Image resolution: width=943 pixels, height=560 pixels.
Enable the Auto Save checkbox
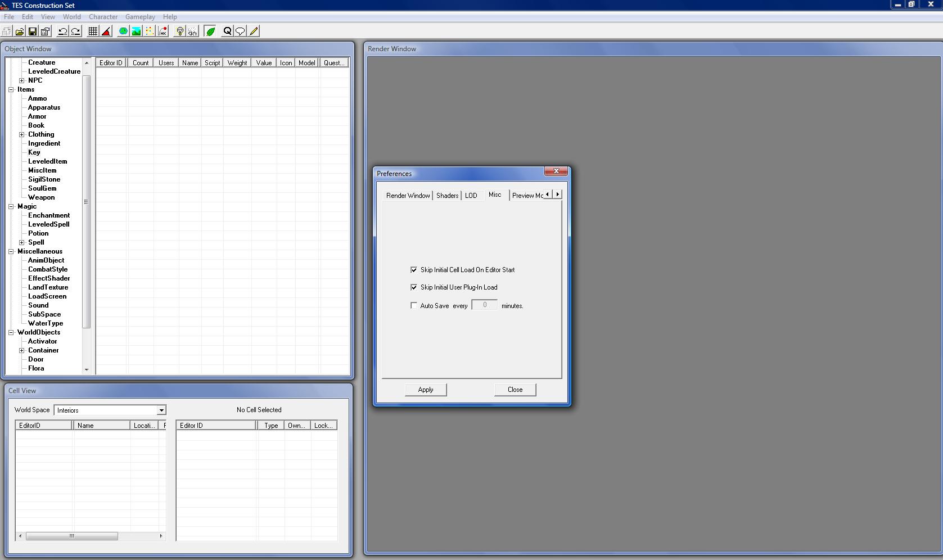(x=414, y=306)
